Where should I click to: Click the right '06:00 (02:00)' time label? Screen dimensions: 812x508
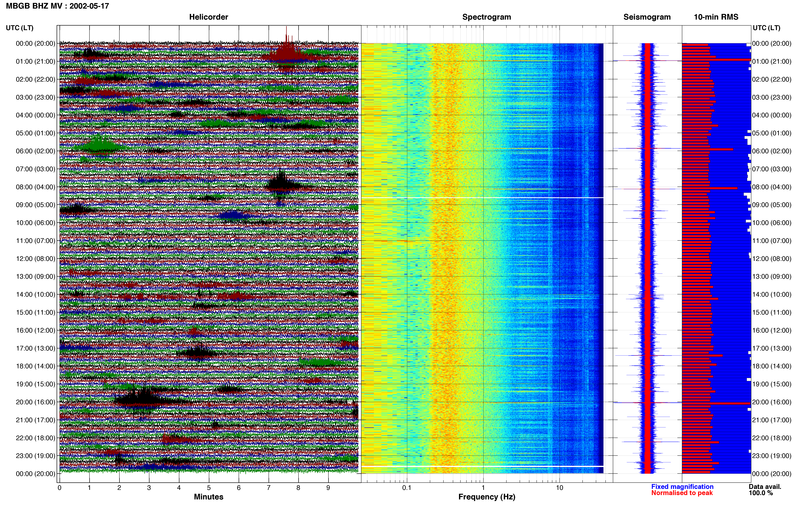[x=772, y=151]
